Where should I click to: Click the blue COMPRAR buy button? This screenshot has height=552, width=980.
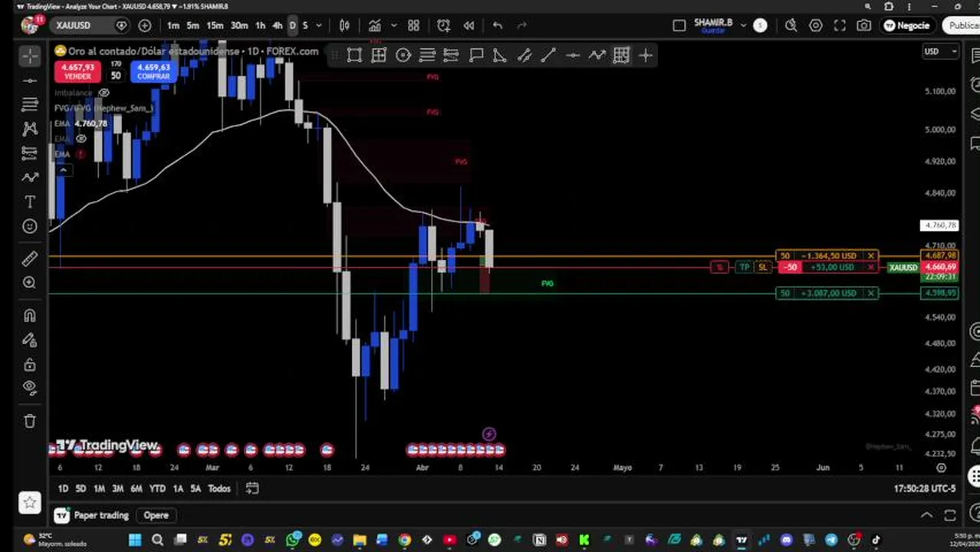click(153, 71)
